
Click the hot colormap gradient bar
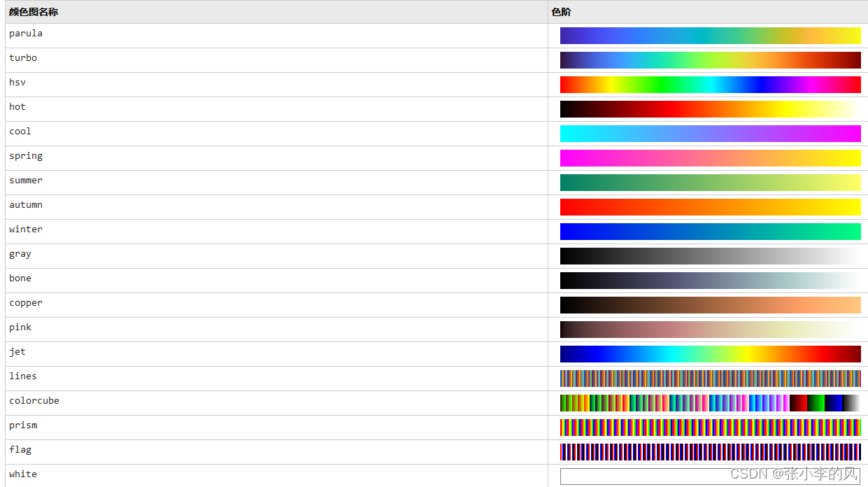click(x=710, y=109)
